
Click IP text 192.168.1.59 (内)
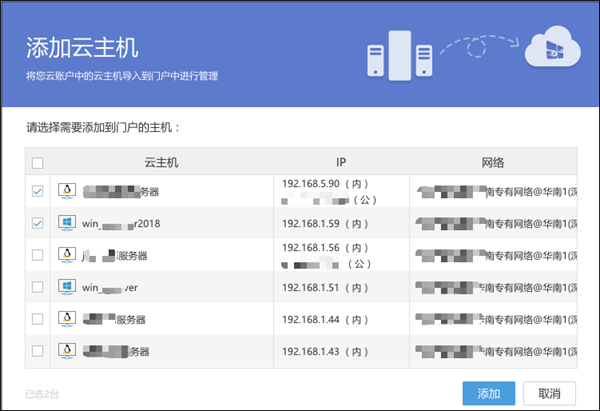tap(325, 223)
